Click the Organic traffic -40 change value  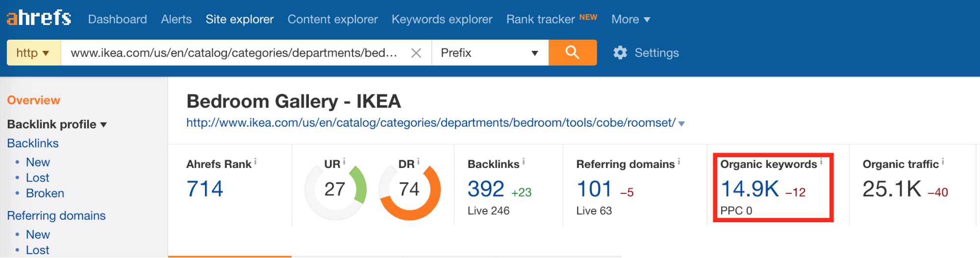click(938, 192)
